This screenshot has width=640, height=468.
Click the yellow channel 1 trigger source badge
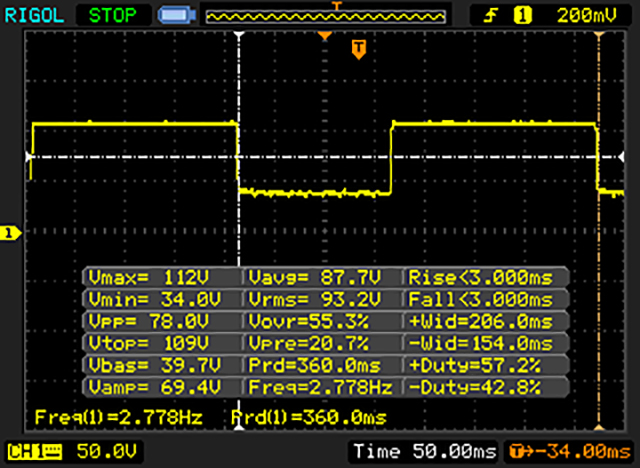click(522, 16)
